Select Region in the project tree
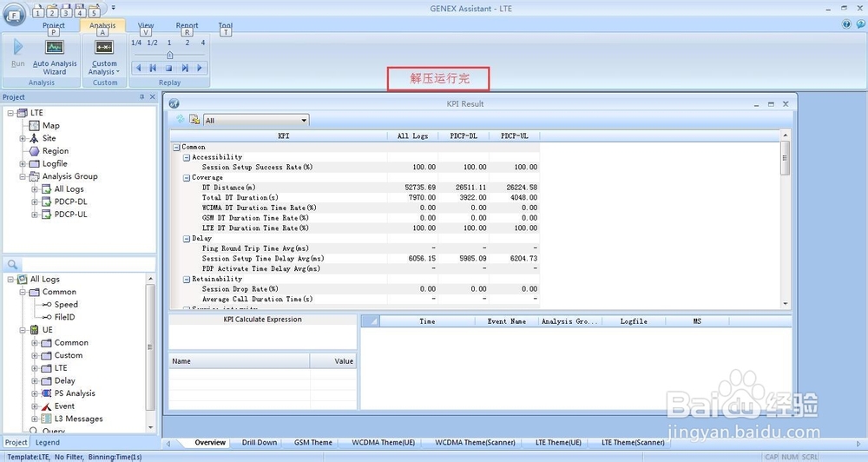This screenshot has height=462, width=868. pyautogui.click(x=56, y=151)
